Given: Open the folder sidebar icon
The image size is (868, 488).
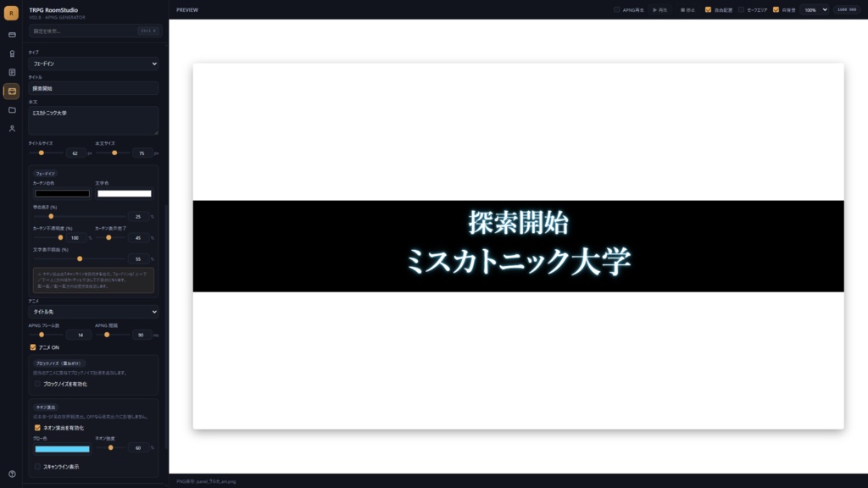Looking at the screenshot, I should (12, 110).
